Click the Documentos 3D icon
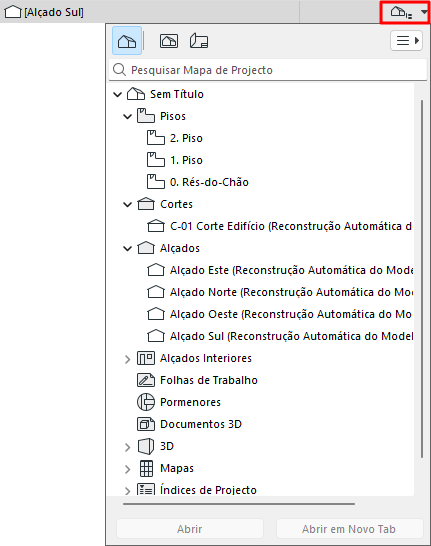 point(146,424)
